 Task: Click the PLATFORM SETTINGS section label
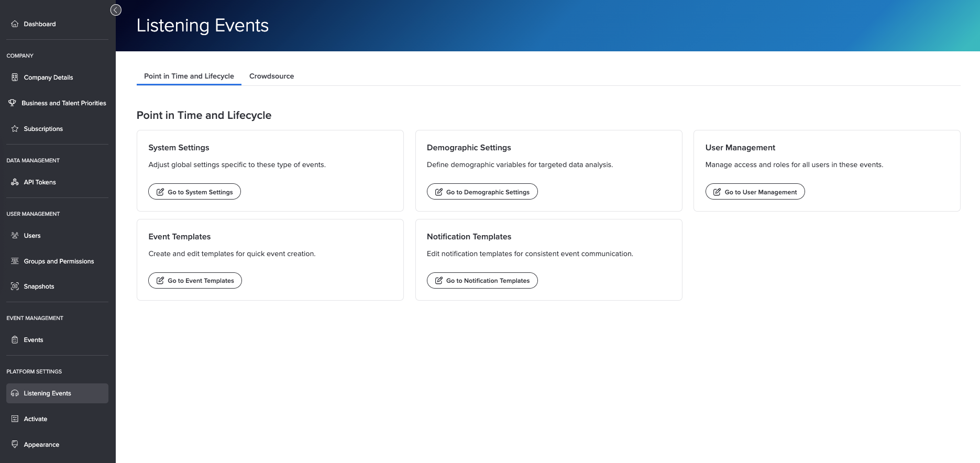[x=34, y=371]
